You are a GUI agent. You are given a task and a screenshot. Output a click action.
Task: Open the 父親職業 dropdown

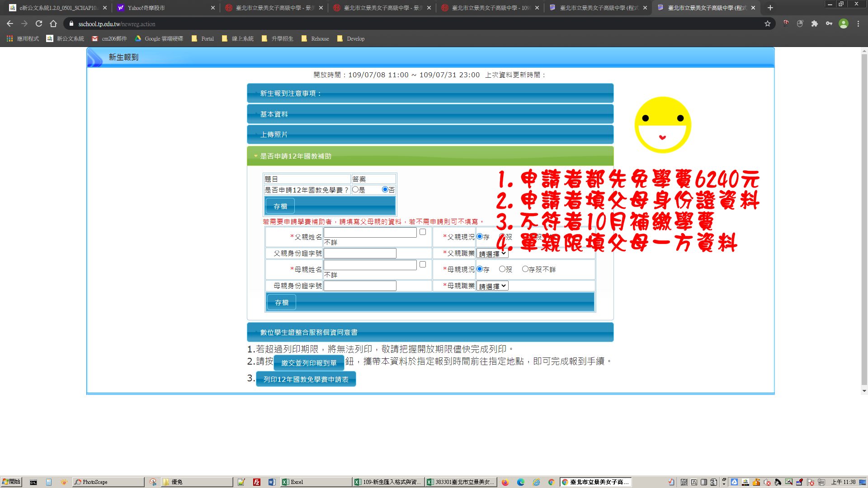tap(492, 253)
